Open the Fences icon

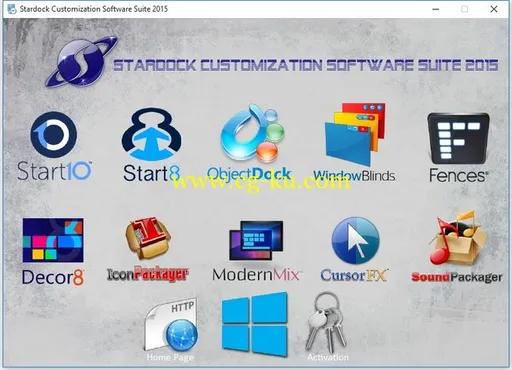pyautogui.click(x=458, y=138)
